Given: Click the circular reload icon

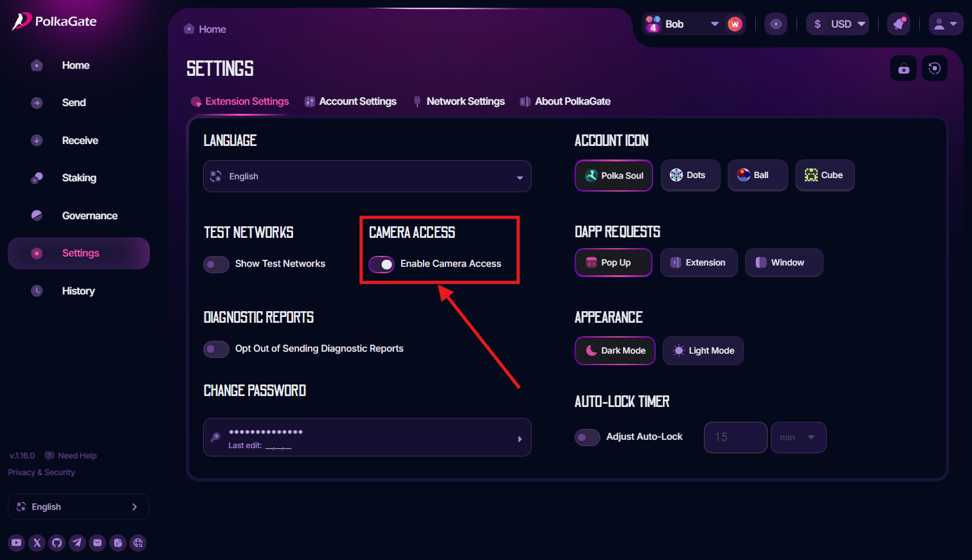Looking at the screenshot, I should [935, 68].
